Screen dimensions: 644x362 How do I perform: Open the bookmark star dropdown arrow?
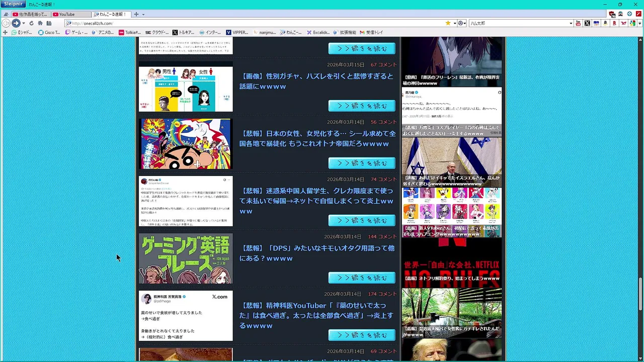[x=454, y=23]
